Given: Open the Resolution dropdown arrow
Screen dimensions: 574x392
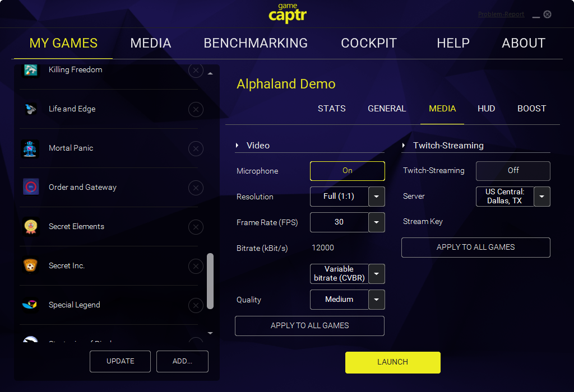Looking at the screenshot, I should (x=376, y=197).
